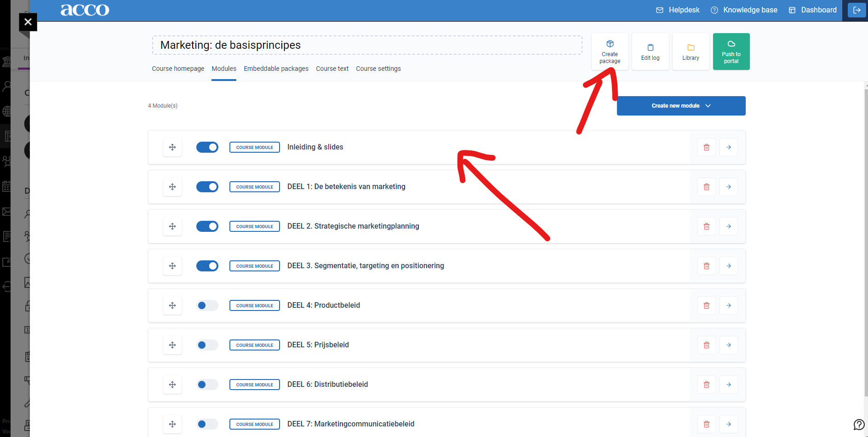Enable DEEL 6: Distributiebeleid toggle

point(207,385)
